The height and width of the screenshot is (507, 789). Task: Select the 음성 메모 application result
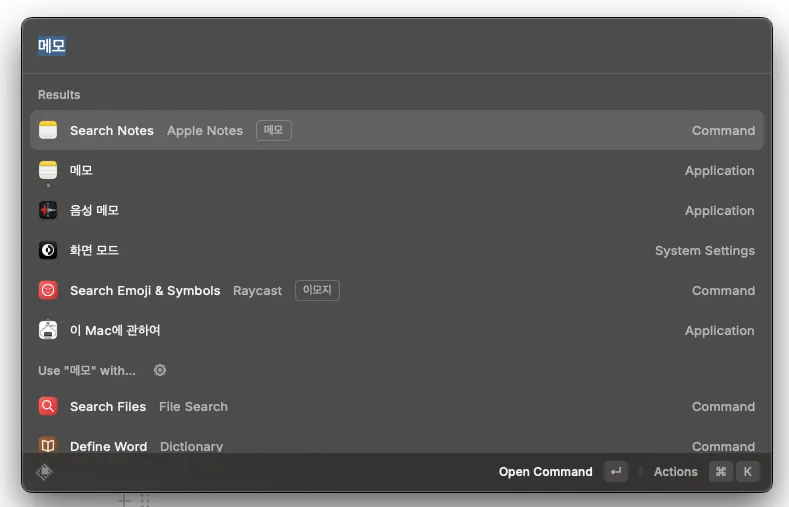(x=397, y=210)
